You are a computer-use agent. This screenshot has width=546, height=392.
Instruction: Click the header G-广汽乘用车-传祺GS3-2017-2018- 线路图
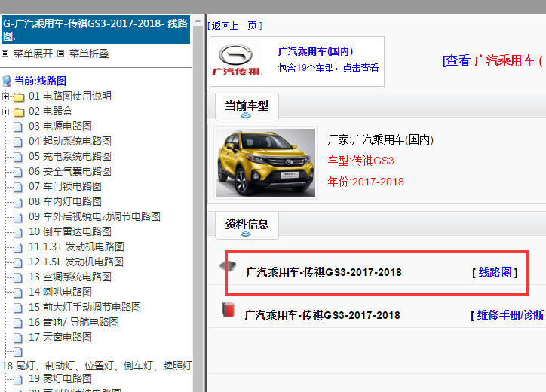96,29
